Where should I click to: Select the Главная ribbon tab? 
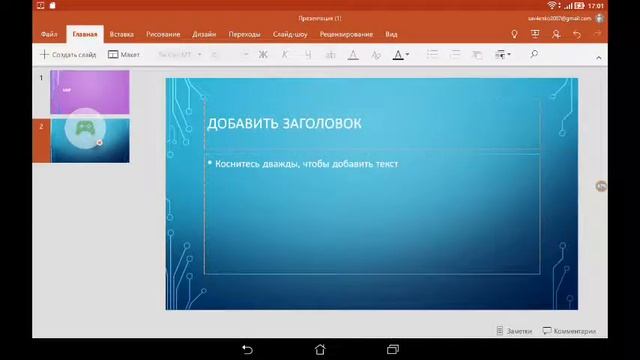[x=85, y=34]
